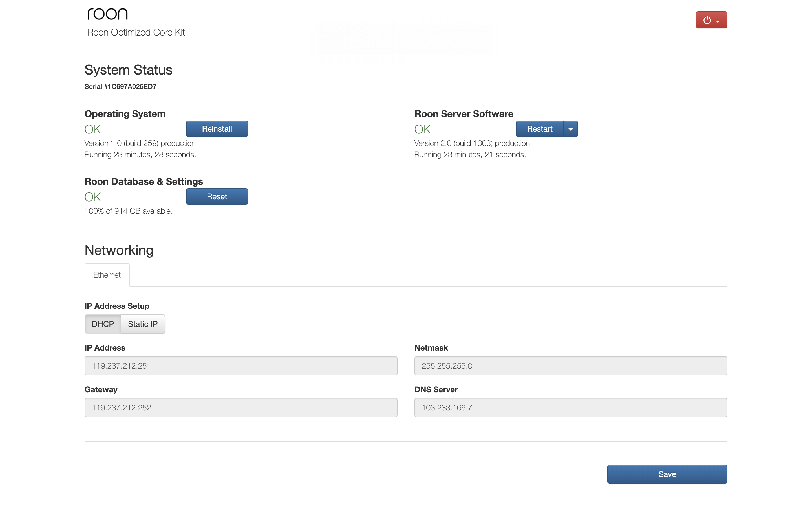The width and height of the screenshot is (812, 508).
Task: Expand the Restart dropdown arrow
Action: [x=570, y=129]
